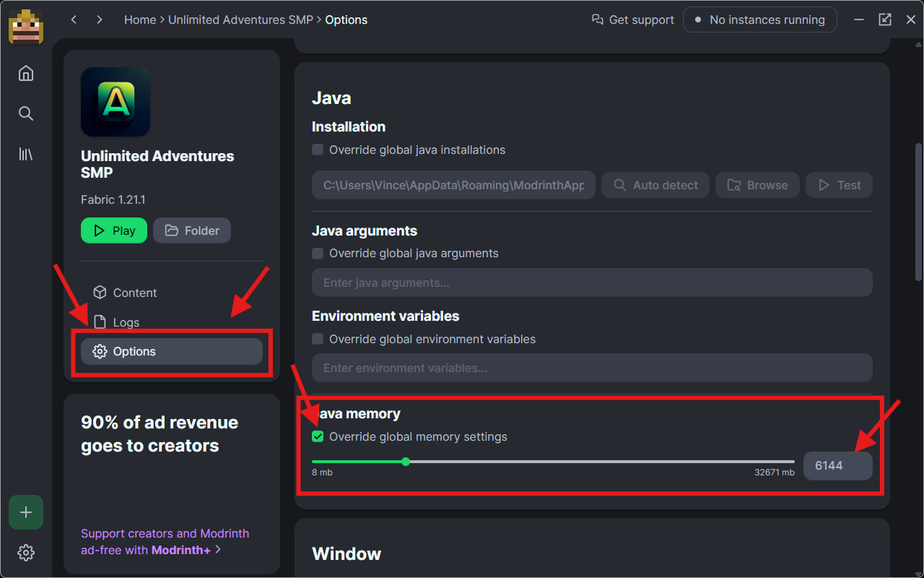Screen dimensions: 924x578
Task: Click the Window section heading
Action: click(x=346, y=554)
